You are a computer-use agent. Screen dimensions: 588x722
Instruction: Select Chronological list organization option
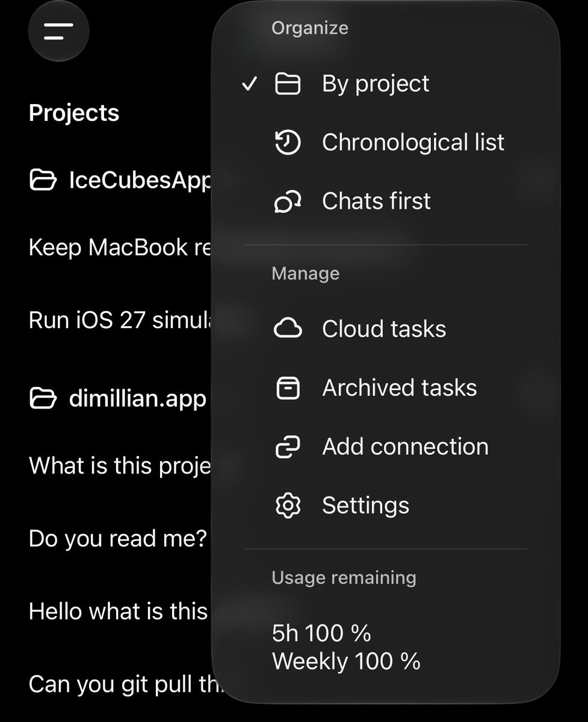(x=385, y=143)
